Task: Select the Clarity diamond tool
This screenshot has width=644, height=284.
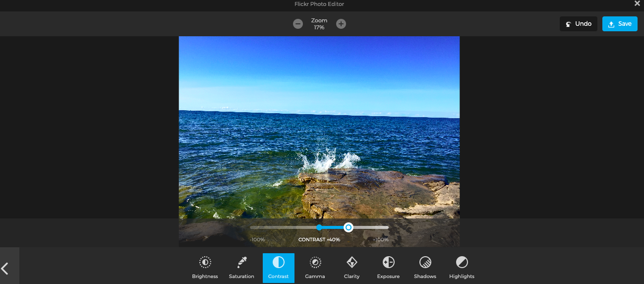Action: pos(351,268)
